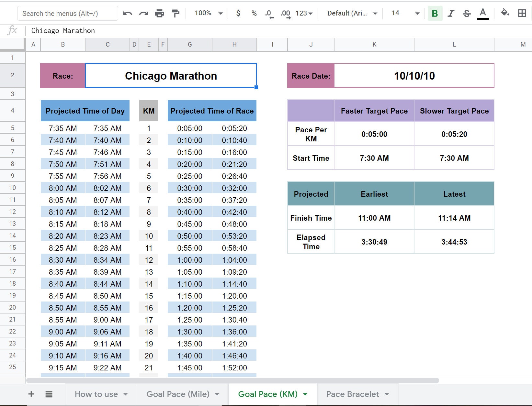Click the Redo arrow icon
Viewport: 532px width, 406px height.
tap(143, 13)
